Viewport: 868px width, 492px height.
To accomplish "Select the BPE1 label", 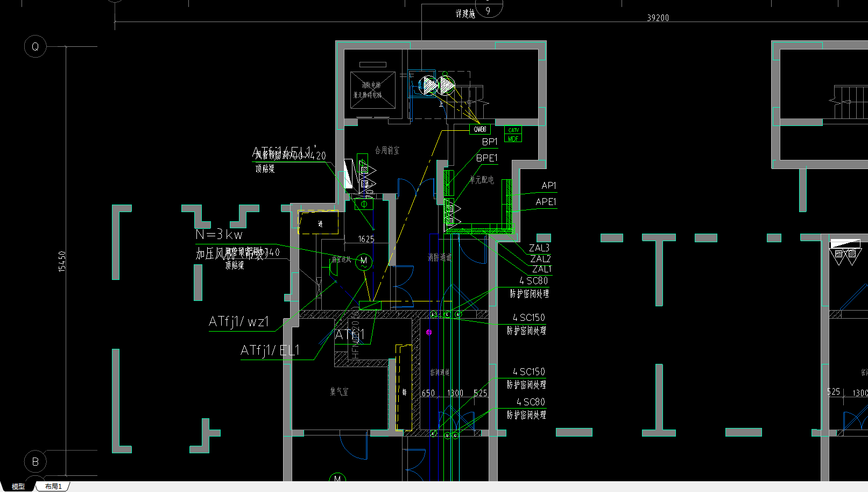I will click(x=487, y=158).
